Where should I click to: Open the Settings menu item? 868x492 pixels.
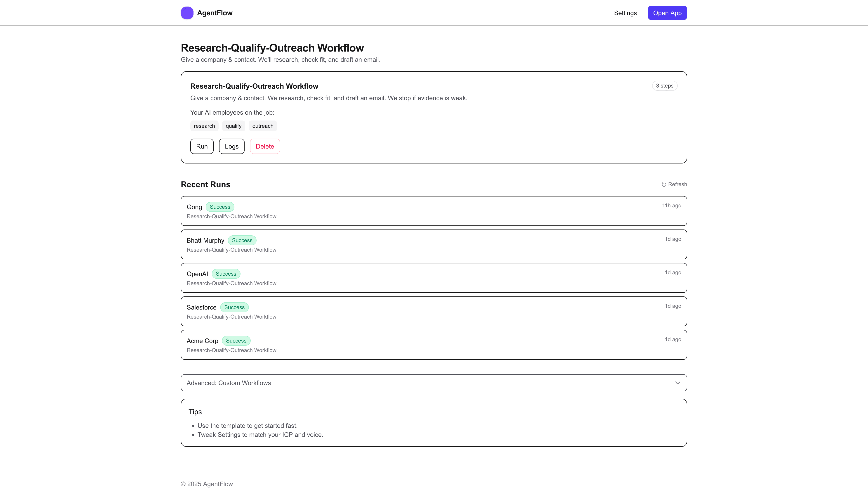(625, 13)
